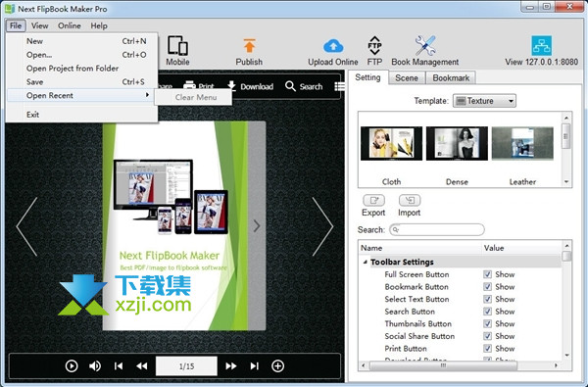Screen dimensions: 588x387
Task: Toggle Search Button Show checkbox
Action: (487, 312)
